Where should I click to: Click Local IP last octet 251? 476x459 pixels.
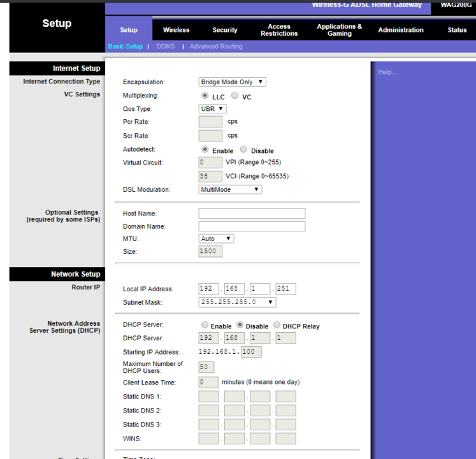tap(285, 289)
